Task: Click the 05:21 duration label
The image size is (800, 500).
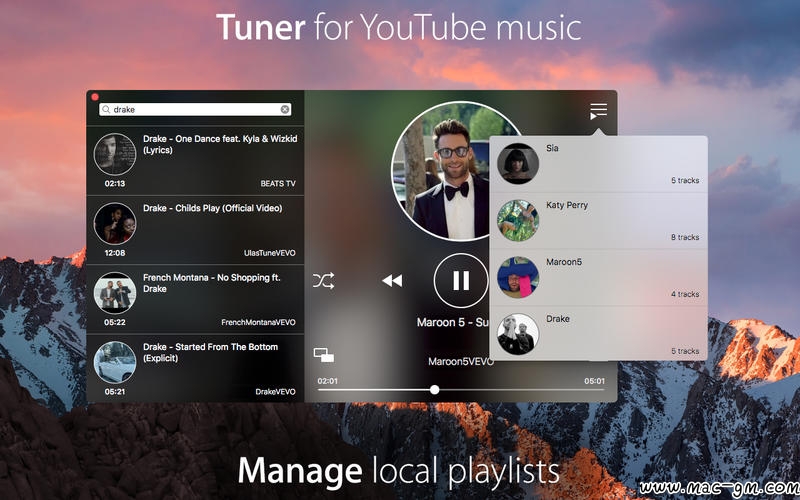Action: pyautogui.click(x=115, y=392)
